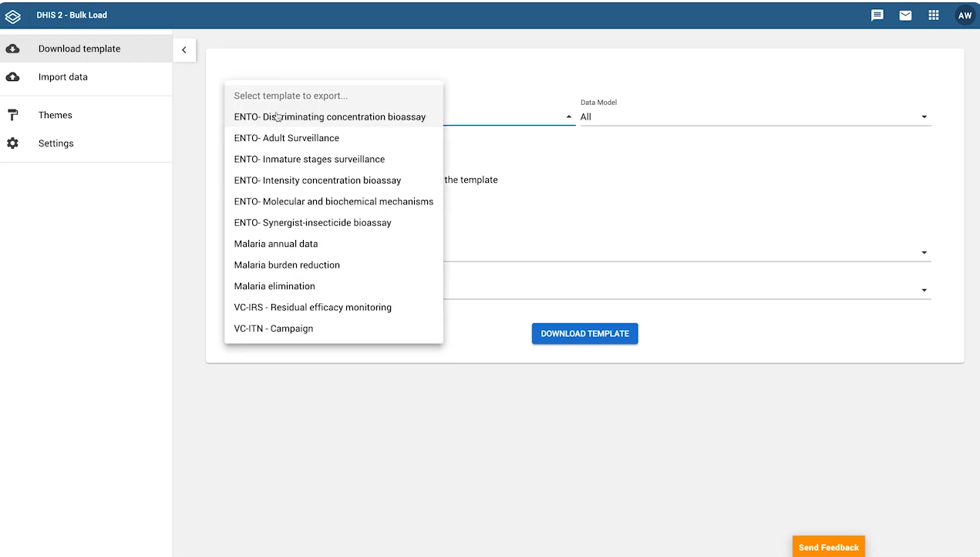Switch to the Import data section
The height and width of the screenshot is (557, 980).
coord(62,76)
